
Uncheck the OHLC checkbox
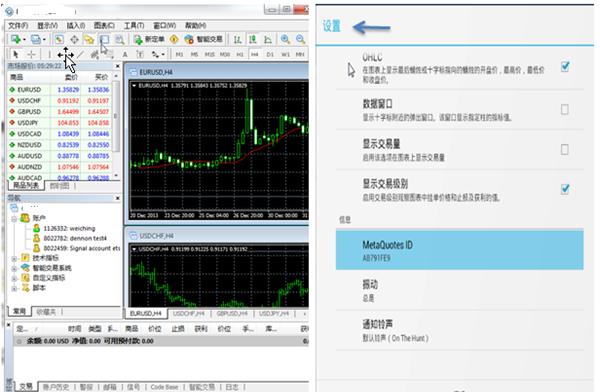click(x=565, y=67)
